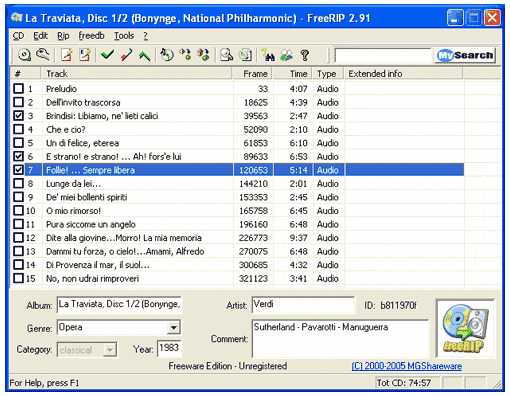Open the (C) 2000-2005 MGShareware link
The width and height of the screenshot is (510, 396).
coord(407,366)
